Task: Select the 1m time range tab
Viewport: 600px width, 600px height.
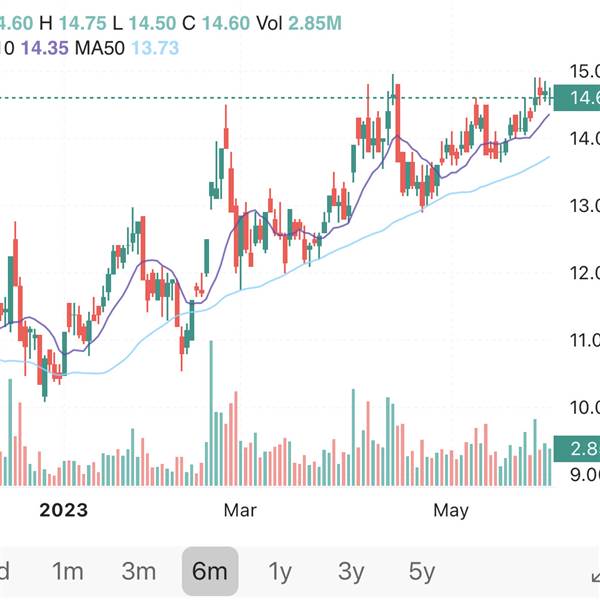Action: [68, 571]
